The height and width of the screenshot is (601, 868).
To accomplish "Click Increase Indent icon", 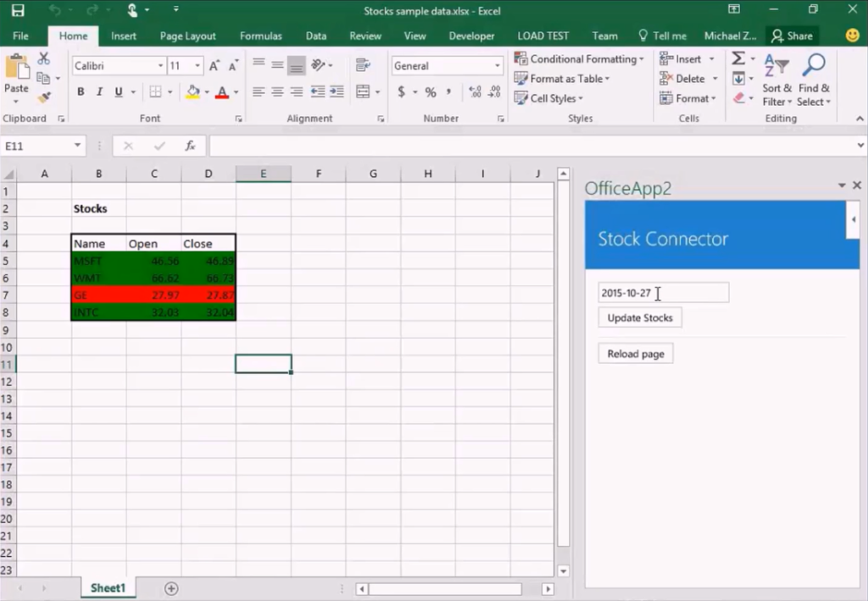I will point(337,92).
